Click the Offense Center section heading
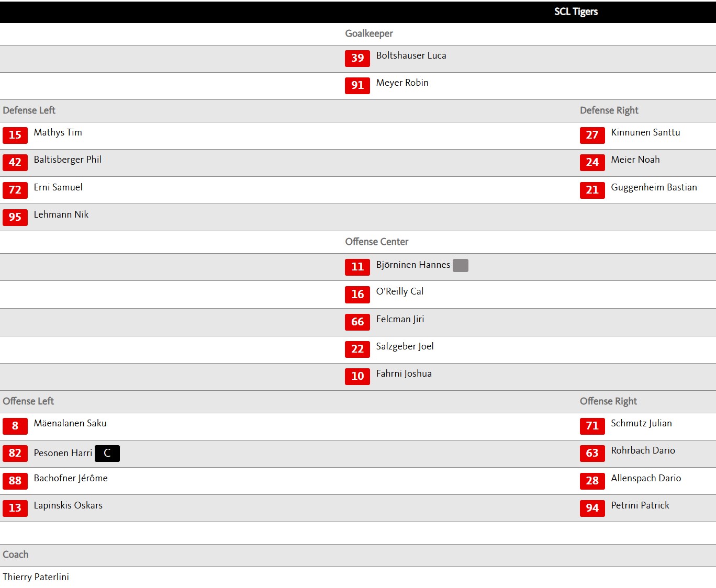 376,242
